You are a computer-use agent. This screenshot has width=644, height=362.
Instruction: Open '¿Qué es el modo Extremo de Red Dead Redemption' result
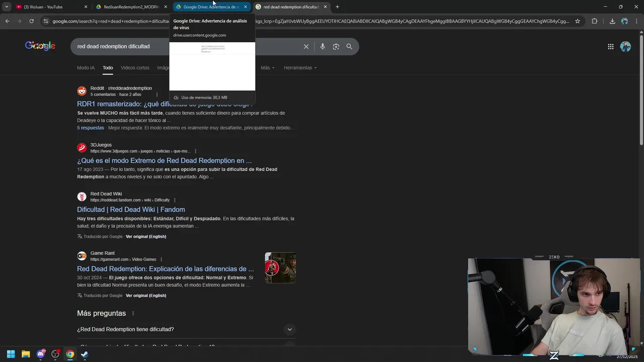click(164, 160)
